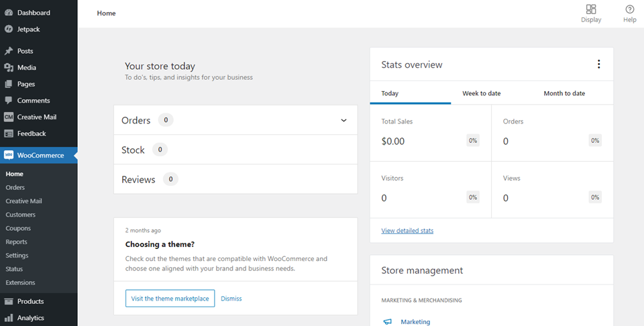The image size is (644, 326).
Task: Open the Stats overview three-dot menu
Action: click(599, 64)
